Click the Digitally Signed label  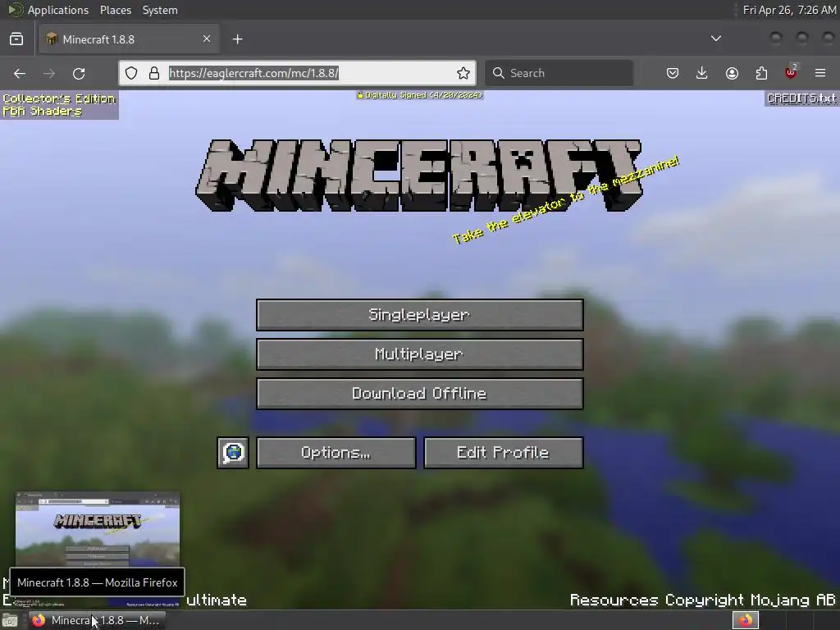[420, 95]
